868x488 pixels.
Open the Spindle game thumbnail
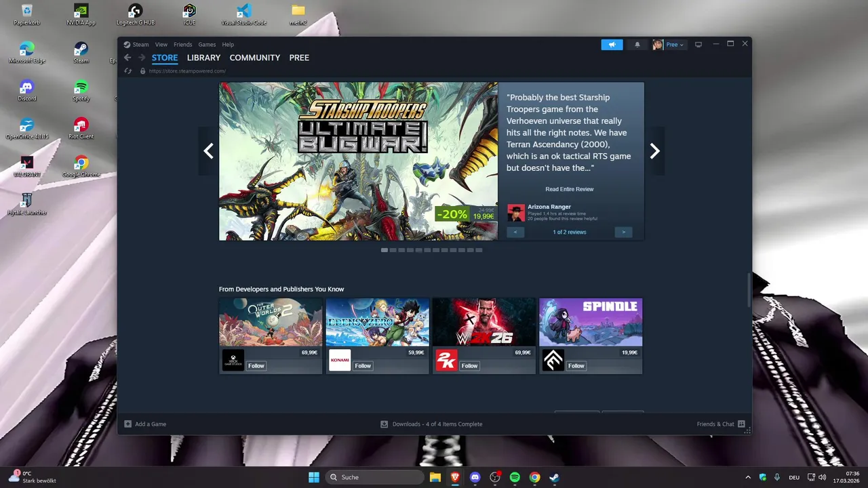point(591,322)
